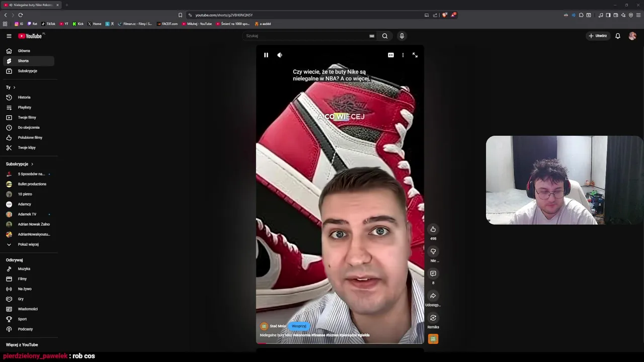This screenshot has height=362, width=644.
Task: Open Na żywo live section
Action: (29, 289)
